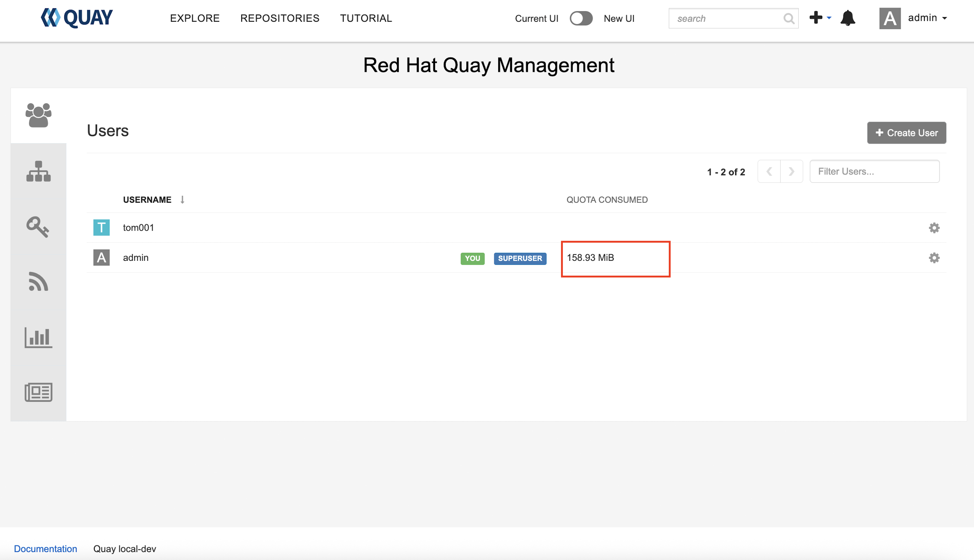Viewport: 974px width, 560px height.
Task: Open the Service Keys key icon
Action: 38,227
